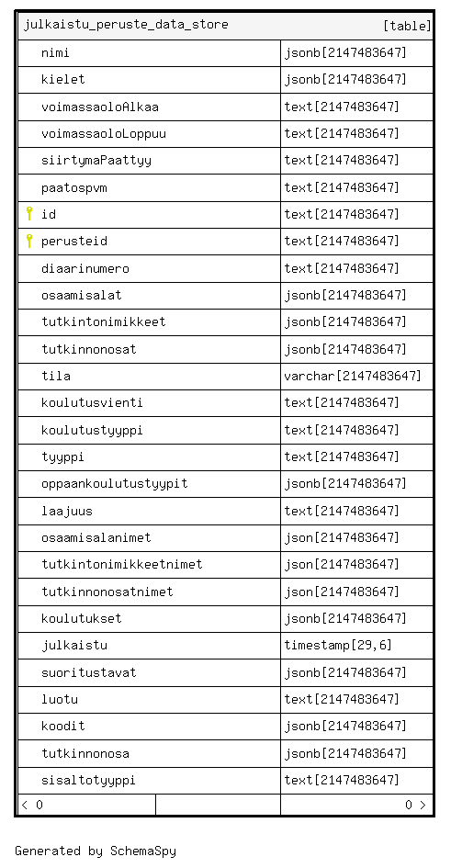451x868 pixels.
Task: Select the sisaltotyyppi column row
Action: [225, 781]
